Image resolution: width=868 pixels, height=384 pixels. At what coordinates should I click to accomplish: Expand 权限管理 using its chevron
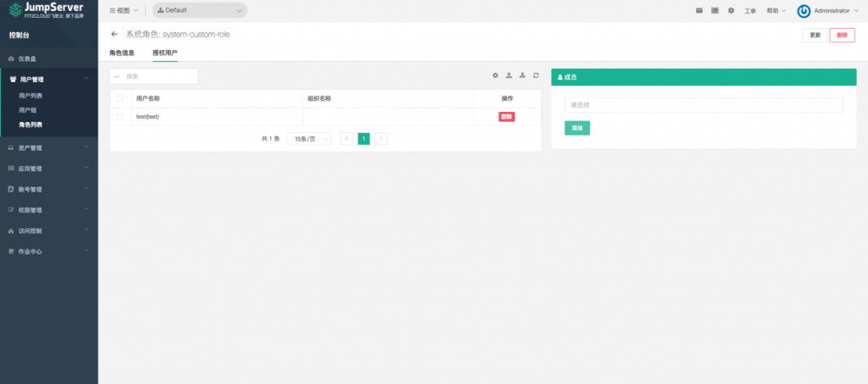click(86, 209)
